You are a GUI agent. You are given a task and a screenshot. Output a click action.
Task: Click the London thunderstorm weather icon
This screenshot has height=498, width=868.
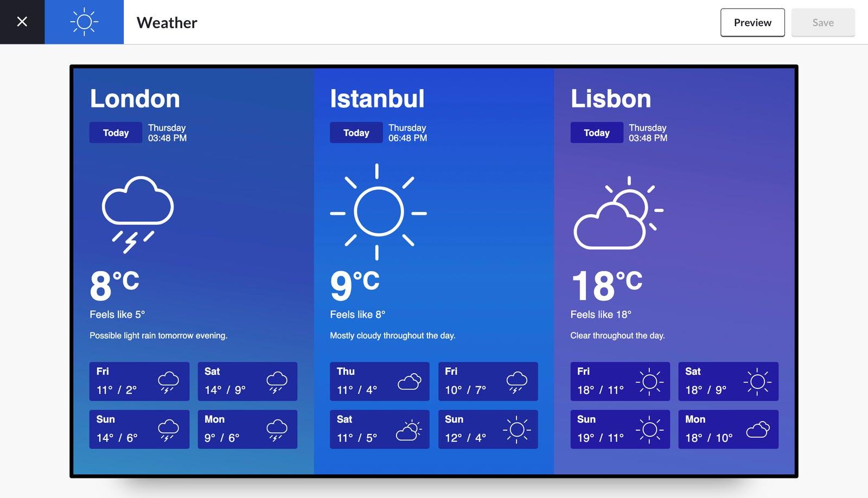pos(137,212)
